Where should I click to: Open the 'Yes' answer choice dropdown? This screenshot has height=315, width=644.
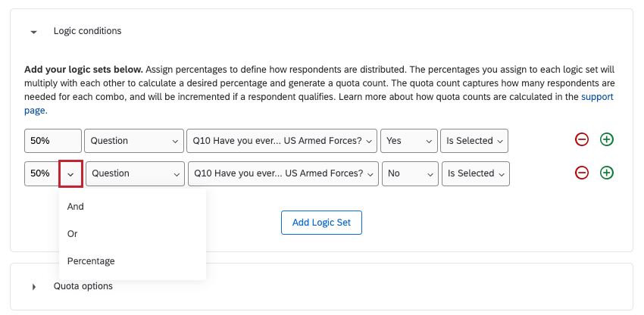409,141
